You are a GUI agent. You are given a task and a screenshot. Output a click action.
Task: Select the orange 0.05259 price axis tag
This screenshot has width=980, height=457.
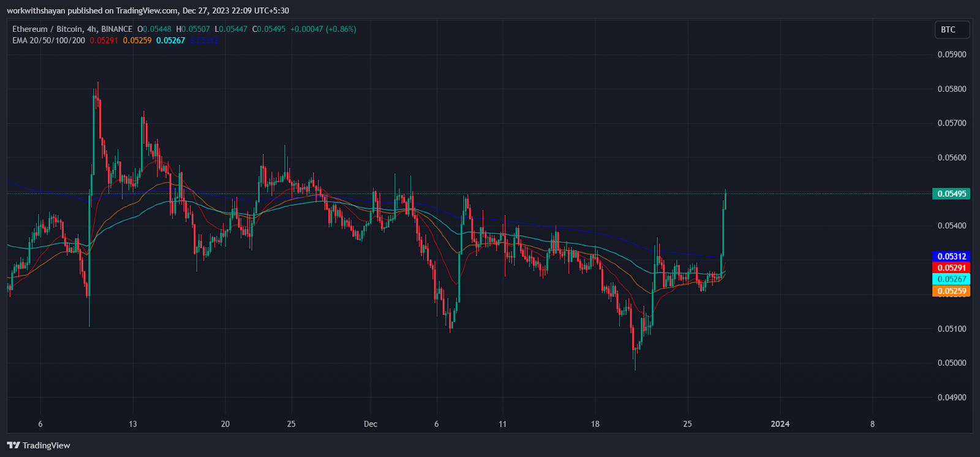click(x=951, y=291)
